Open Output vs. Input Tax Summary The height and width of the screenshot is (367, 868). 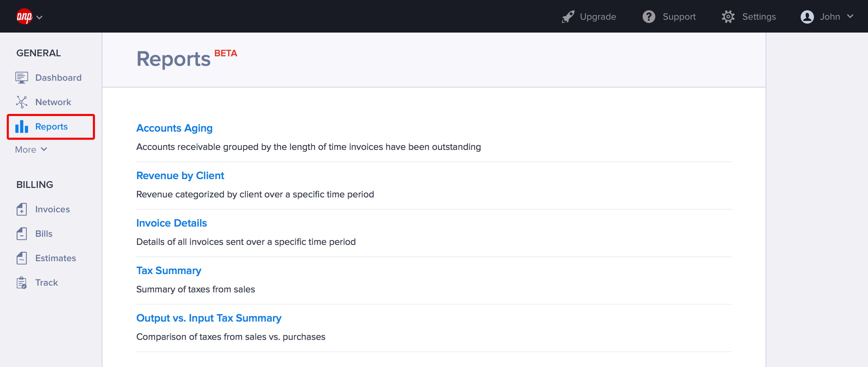click(x=209, y=318)
